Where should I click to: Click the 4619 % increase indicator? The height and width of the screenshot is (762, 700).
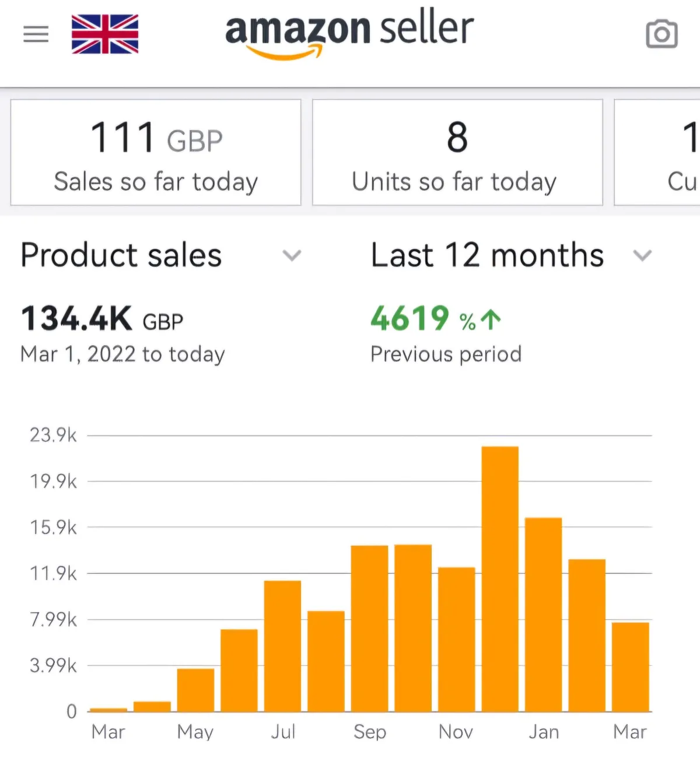pos(436,319)
